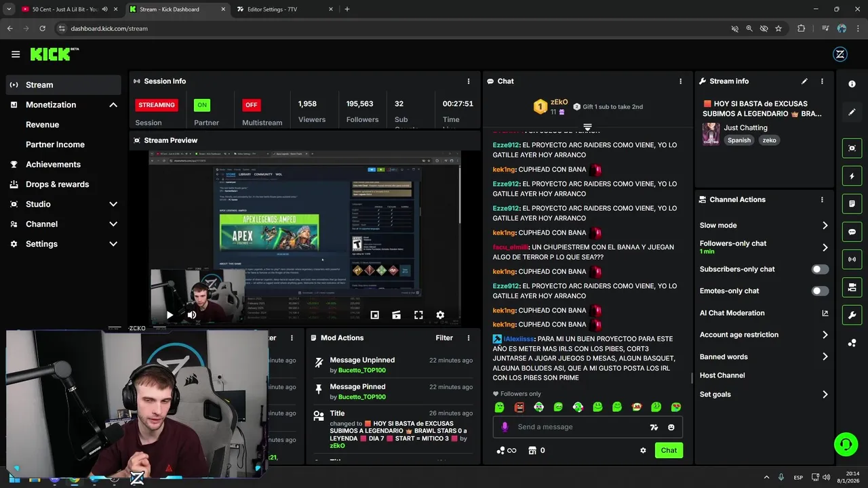Image resolution: width=868 pixels, height=488 pixels.
Task: Click username lAlexiisss in chat
Action: pos(519,339)
